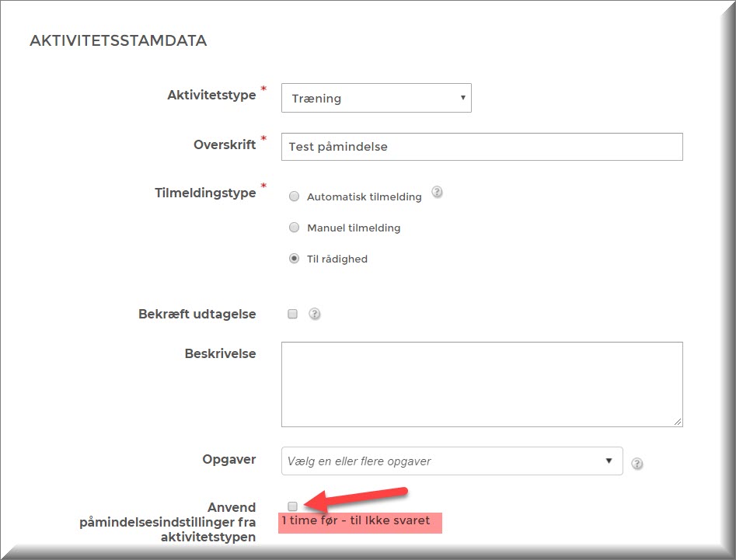
Task: Enable the Bekræft udtagelse checkbox
Action: pyautogui.click(x=293, y=315)
